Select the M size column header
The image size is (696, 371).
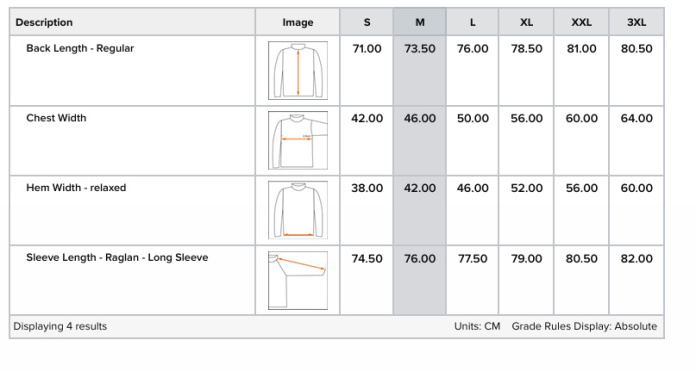point(419,22)
